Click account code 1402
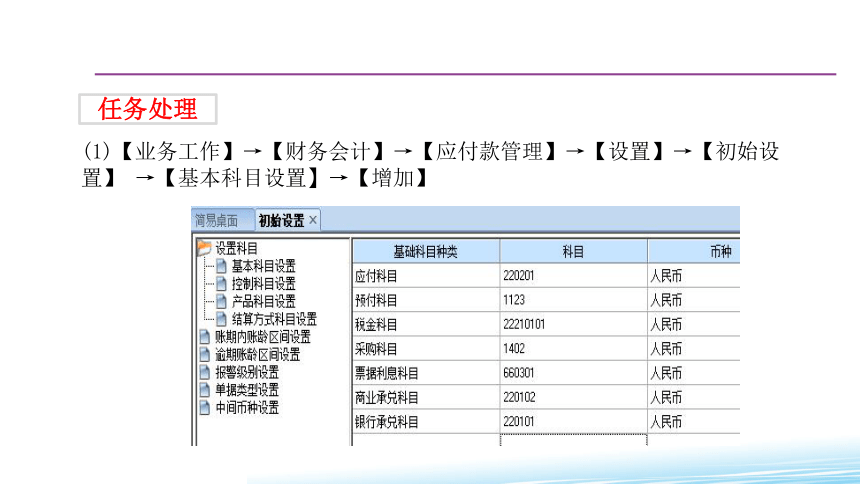The height and width of the screenshot is (484, 860). (x=514, y=348)
